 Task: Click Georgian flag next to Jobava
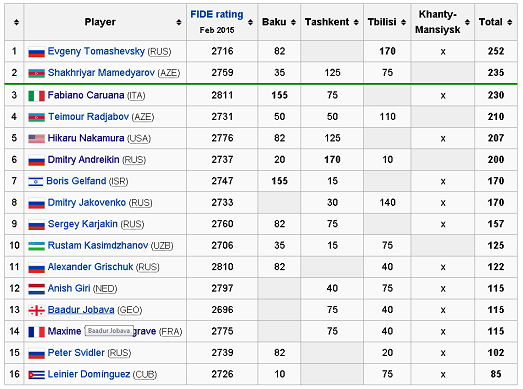tap(36, 310)
